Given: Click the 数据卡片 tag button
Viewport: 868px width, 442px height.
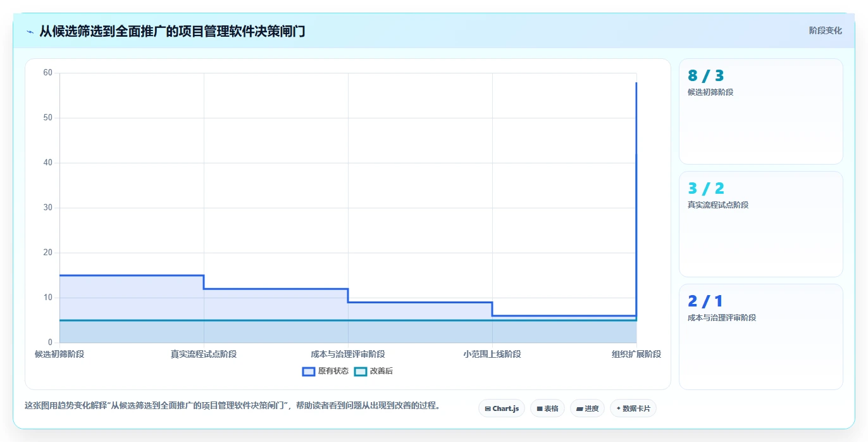Looking at the screenshot, I should (x=633, y=408).
